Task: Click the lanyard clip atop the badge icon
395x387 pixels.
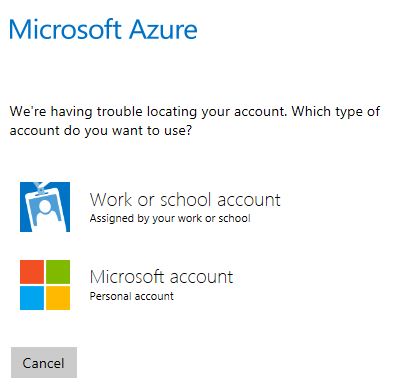Action: (41, 189)
